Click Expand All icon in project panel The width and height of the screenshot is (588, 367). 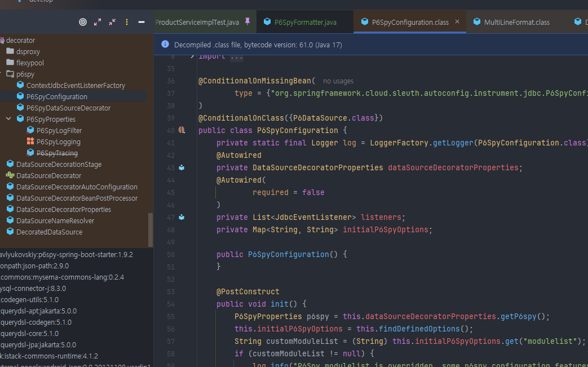click(98, 22)
